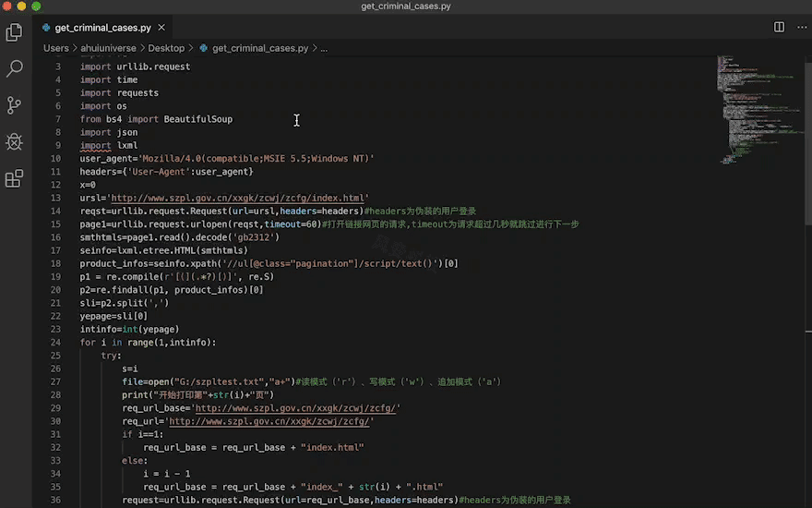Click 'reqst=urllib.request.Request' on line 14

coord(153,211)
